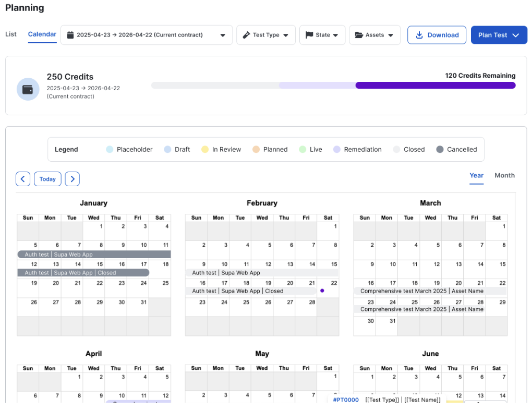This screenshot has height=410, width=532.
Task: Open January Auth test event starting the 5th
Action: (94, 254)
